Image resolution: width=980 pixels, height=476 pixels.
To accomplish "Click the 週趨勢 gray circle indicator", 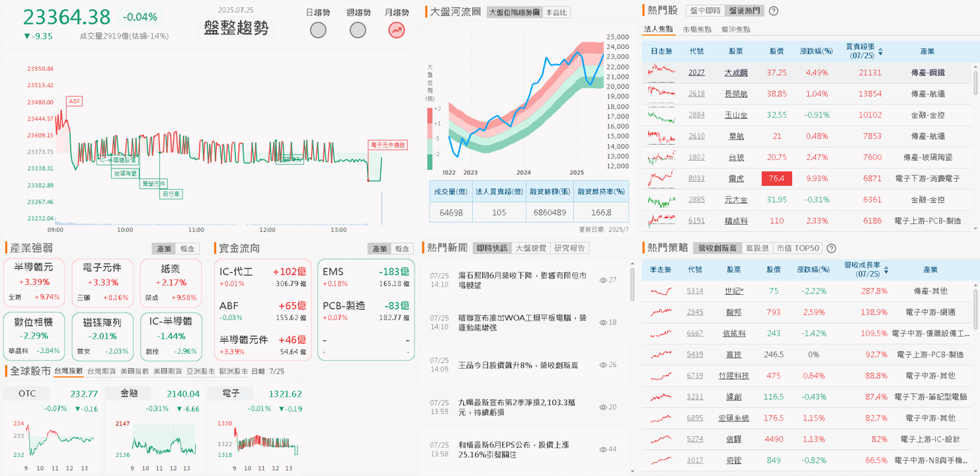I will point(358,30).
